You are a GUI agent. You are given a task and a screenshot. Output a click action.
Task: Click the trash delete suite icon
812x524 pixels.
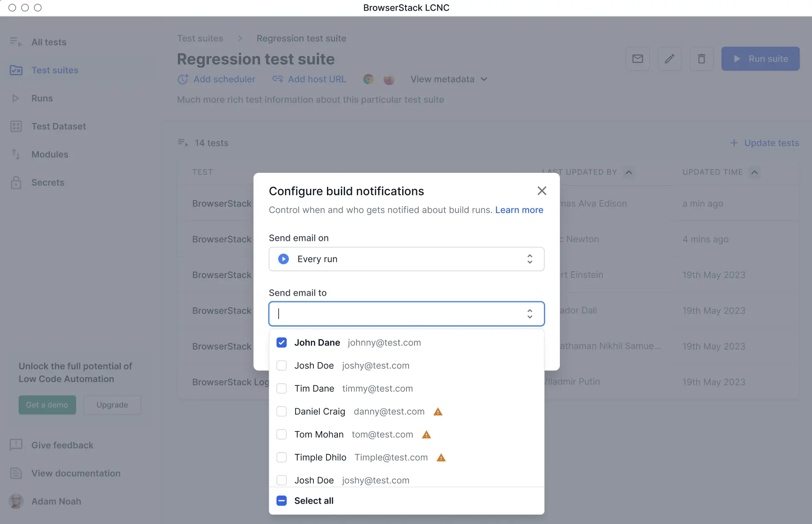click(701, 59)
